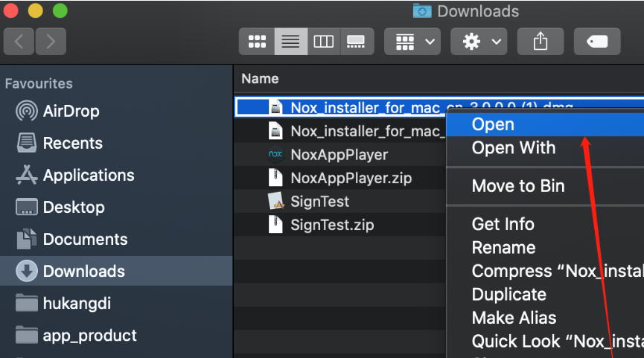Select NoxAppPlayer.zip file
This screenshot has height=358, width=644.
[340, 178]
